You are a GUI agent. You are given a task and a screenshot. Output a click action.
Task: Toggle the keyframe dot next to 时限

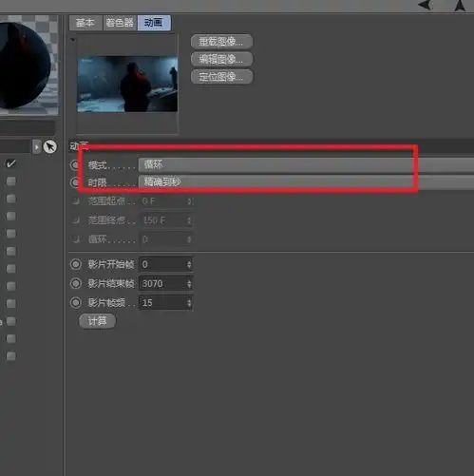point(75,182)
